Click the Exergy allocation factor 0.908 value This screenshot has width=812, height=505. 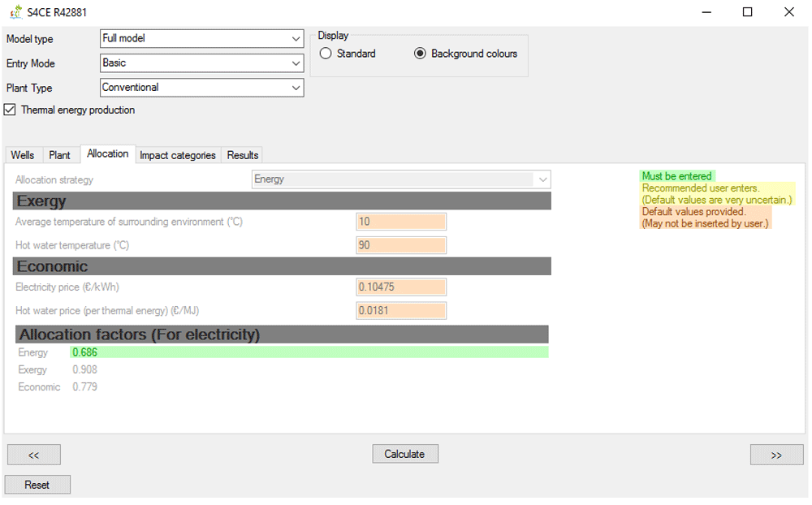pos(85,369)
